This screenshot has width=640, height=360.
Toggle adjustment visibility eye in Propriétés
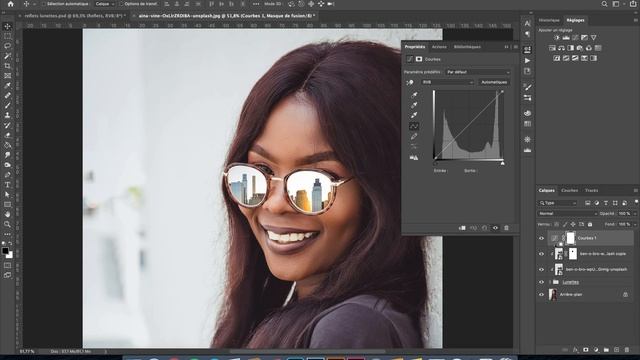pyautogui.click(x=496, y=228)
